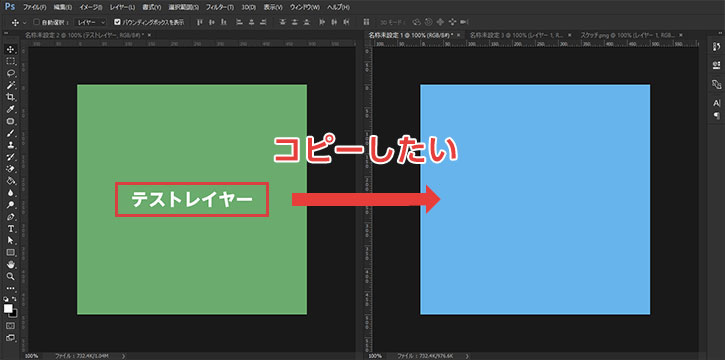Reset default colors mini swatch icon

(x=6, y=299)
